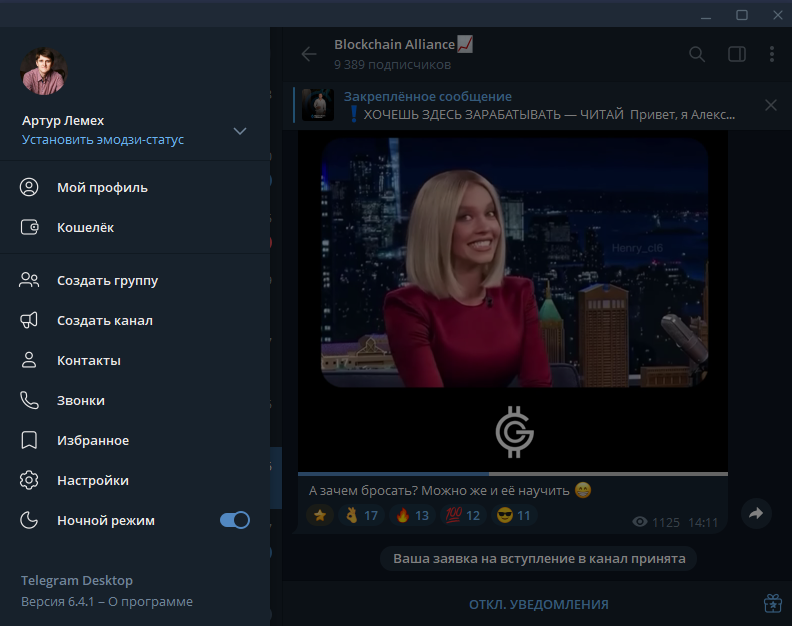This screenshot has width=792, height=626.
Task: Click the phone icon beside Звонки
Action: click(29, 400)
